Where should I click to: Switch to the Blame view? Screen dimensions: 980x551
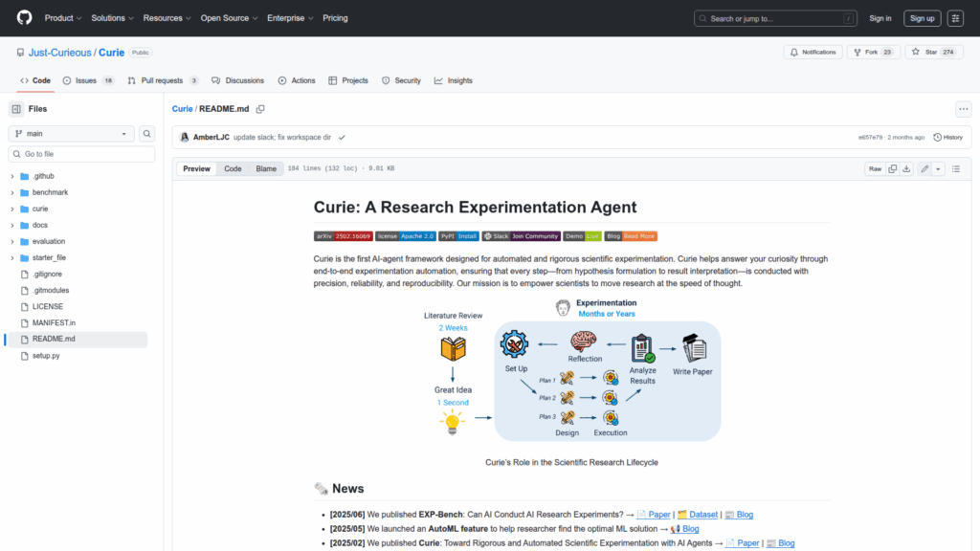point(266,168)
